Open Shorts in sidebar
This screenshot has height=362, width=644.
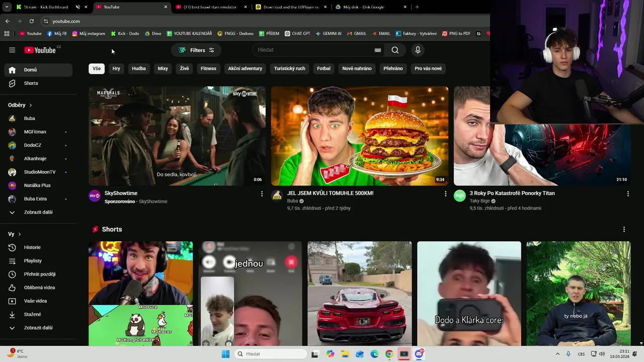coord(38,83)
